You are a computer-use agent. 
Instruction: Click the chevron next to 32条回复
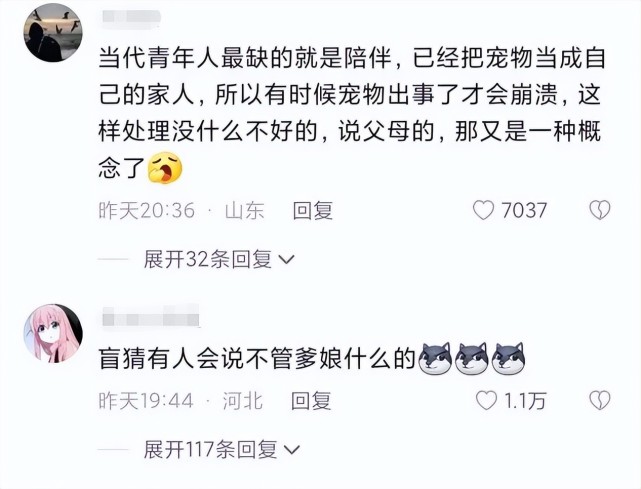click(286, 260)
